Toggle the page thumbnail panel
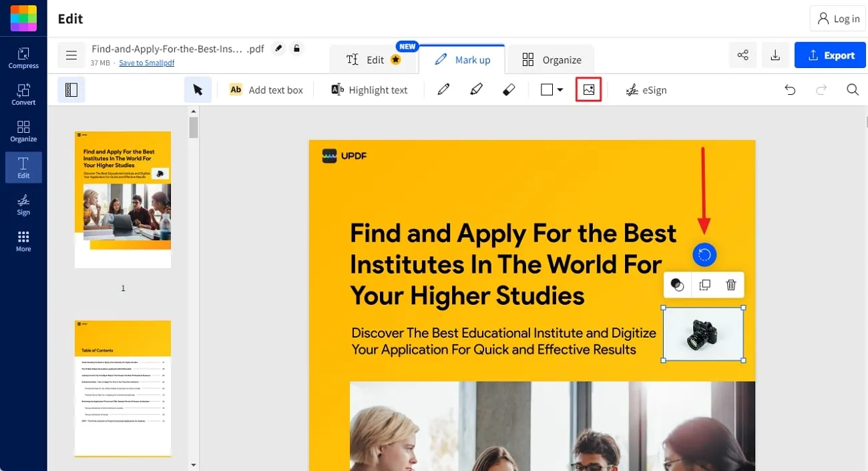Screen dimensions: 868x471 72,89
